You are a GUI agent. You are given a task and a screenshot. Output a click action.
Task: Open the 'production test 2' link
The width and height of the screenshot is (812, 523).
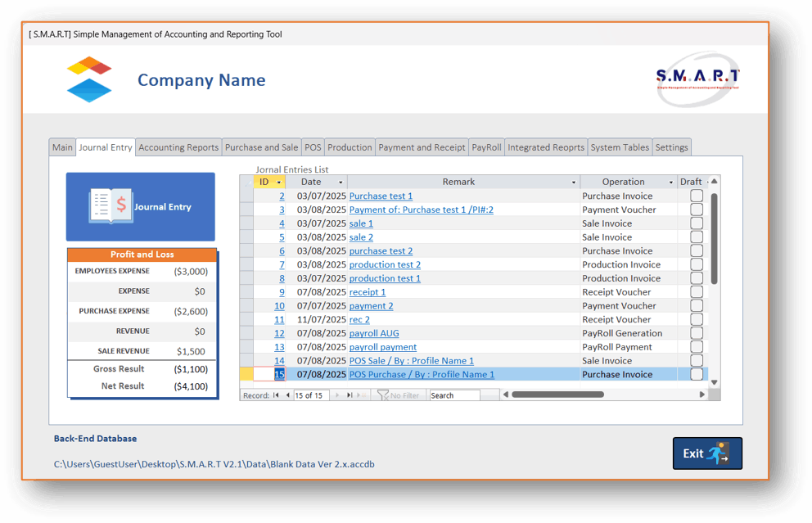coord(385,264)
